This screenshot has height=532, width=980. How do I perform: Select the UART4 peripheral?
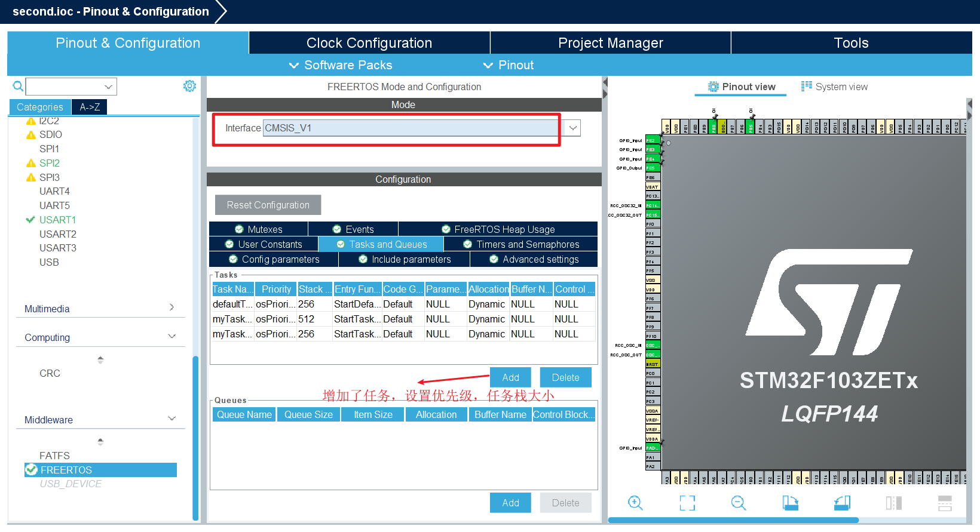click(x=54, y=191)
